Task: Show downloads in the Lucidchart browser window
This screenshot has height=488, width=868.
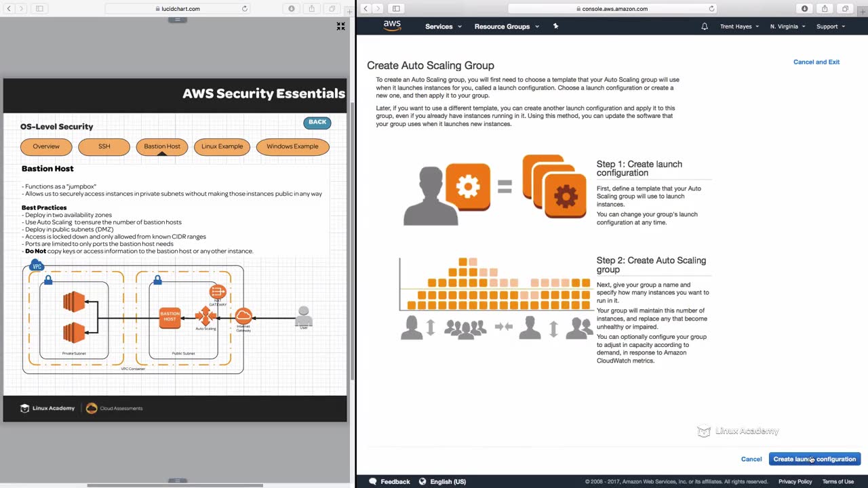Action: click(292, 9)
